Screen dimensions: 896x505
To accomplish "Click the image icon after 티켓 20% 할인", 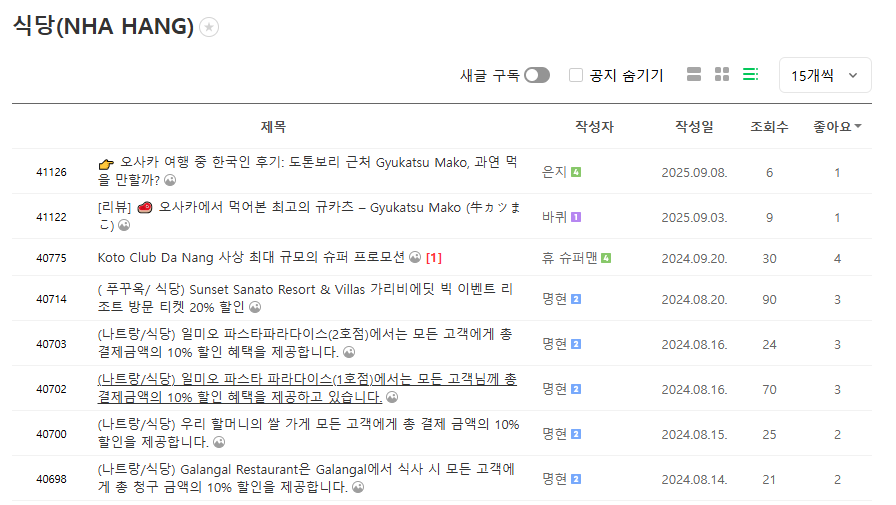I will (255, 307).
